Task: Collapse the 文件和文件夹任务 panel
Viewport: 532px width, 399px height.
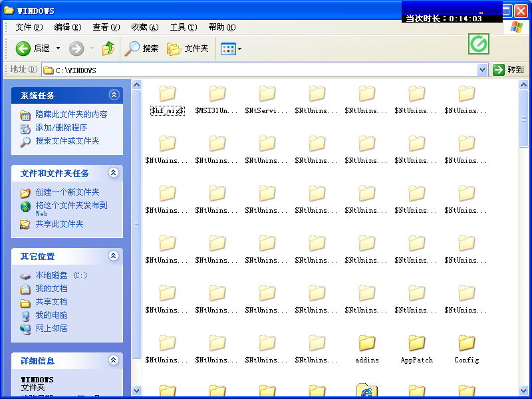Action: [x=114, y=173]
